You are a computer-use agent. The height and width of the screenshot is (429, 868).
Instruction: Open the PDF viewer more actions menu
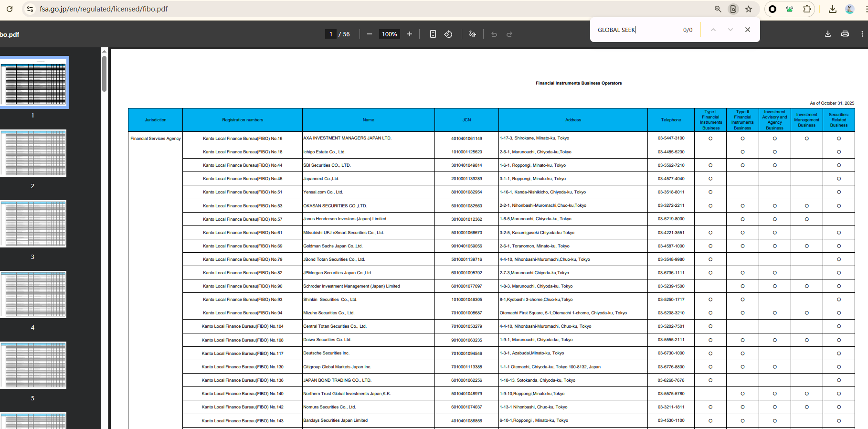(x=862, y=34)
